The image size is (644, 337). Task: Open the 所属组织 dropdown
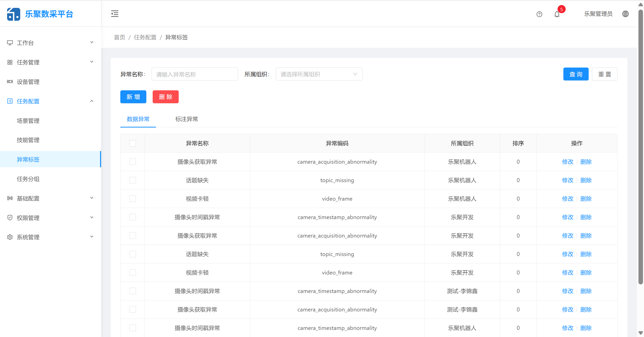point(318,74)
